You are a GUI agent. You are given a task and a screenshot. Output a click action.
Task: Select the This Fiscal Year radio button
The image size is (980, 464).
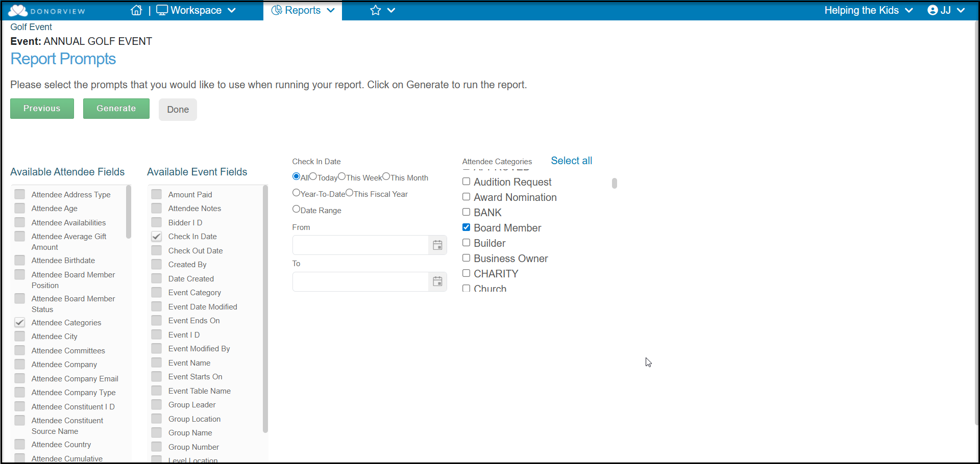coord(349,193)
